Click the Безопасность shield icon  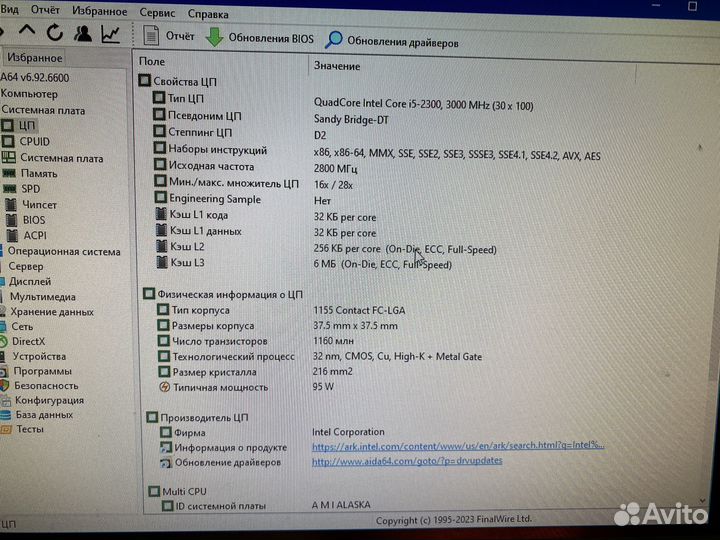5,385
